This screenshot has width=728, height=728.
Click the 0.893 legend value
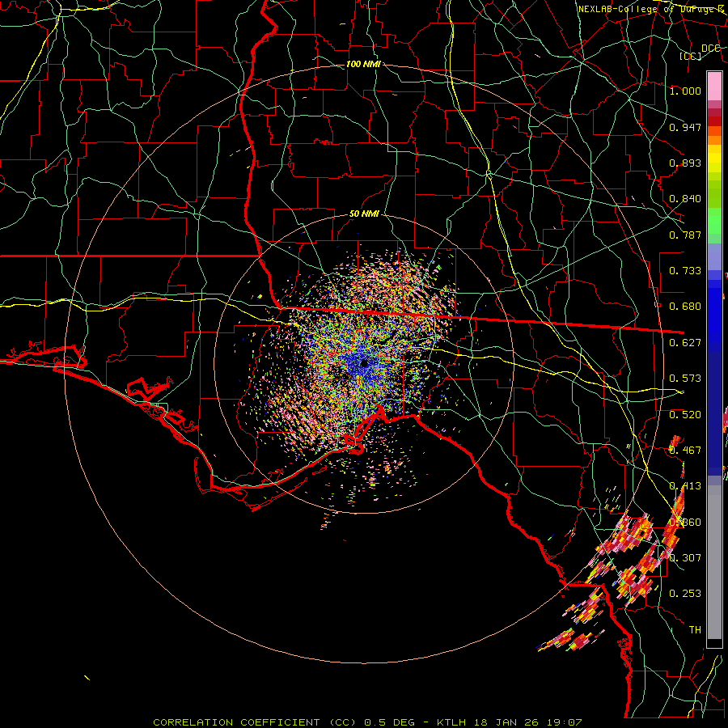tap(685, 163)
